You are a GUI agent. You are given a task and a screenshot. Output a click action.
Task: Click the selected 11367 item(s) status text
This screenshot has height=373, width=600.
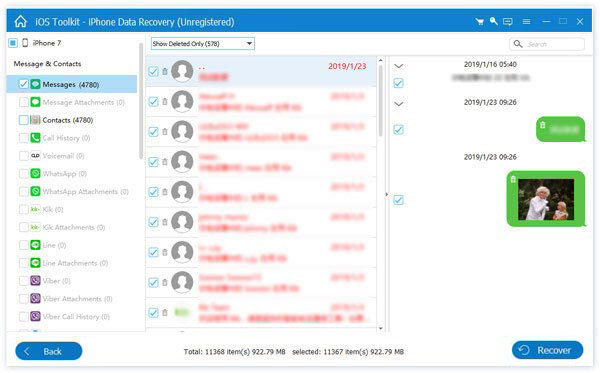[348, 352]
